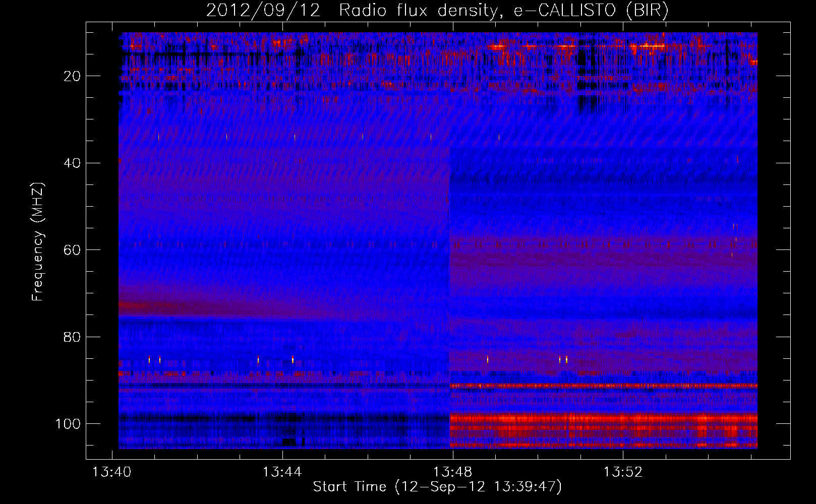
Task: Click the '80' frequency tick label
Action: point(73,337)
